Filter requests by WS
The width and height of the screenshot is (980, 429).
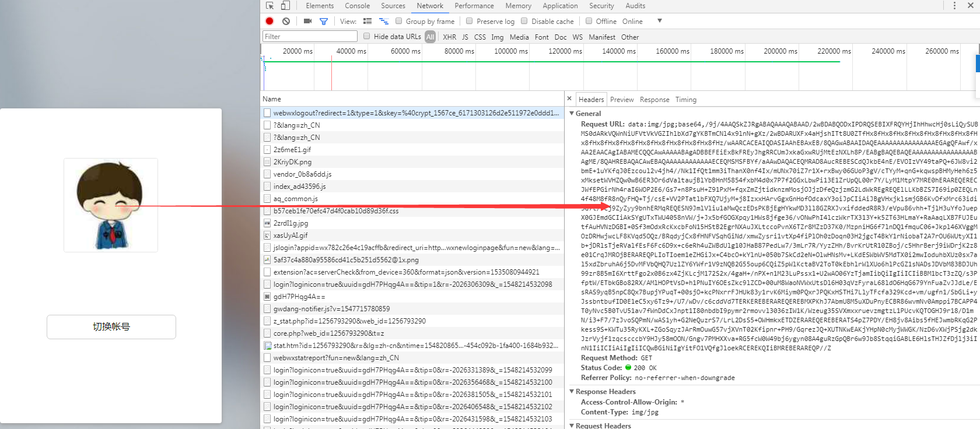[x=577, y=37]
